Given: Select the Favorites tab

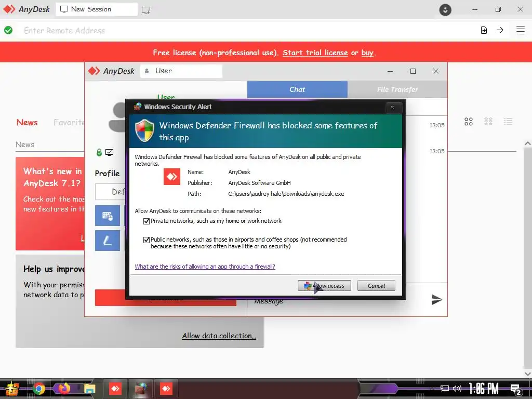Looking at the screenshot, I should [x=69, y=123].
